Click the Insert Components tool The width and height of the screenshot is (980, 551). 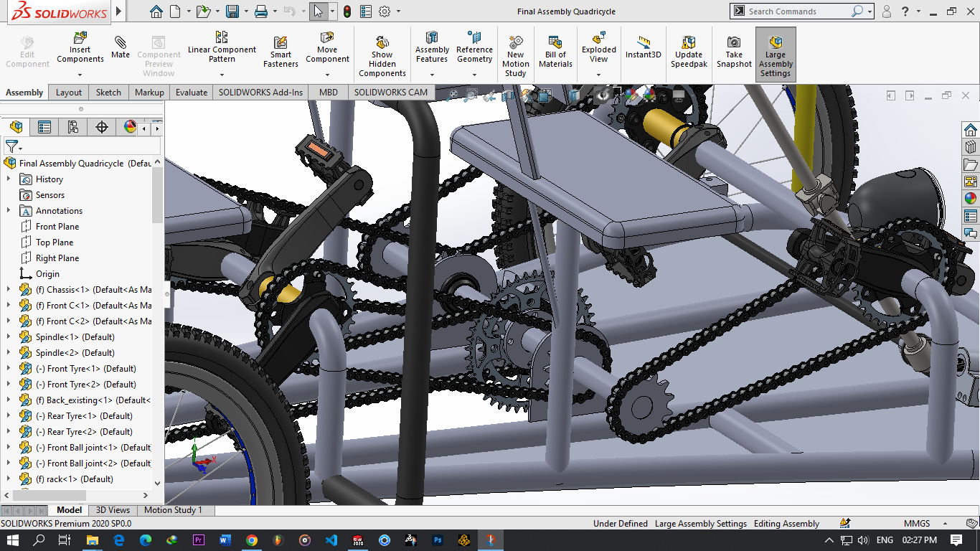coord(80,47)
